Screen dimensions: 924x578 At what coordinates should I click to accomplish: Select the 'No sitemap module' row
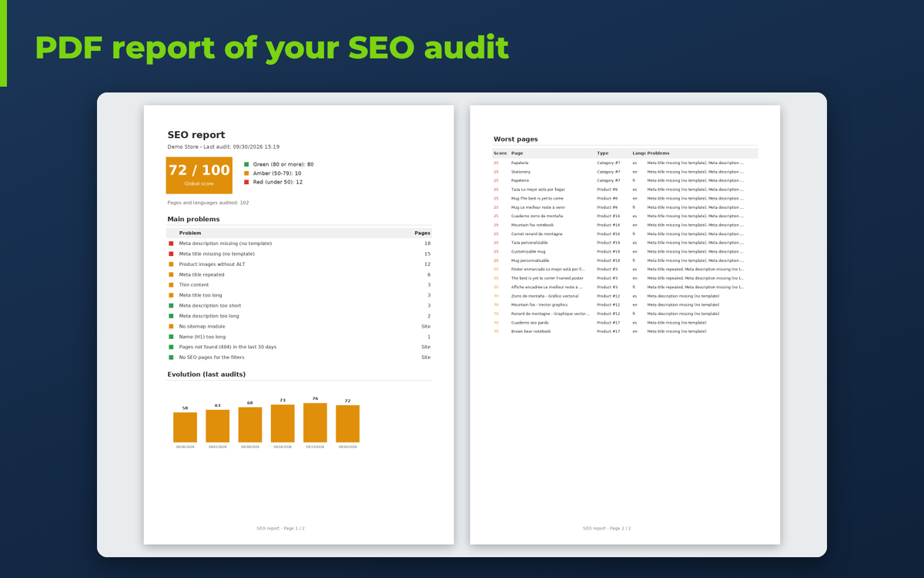pos(299,327)
